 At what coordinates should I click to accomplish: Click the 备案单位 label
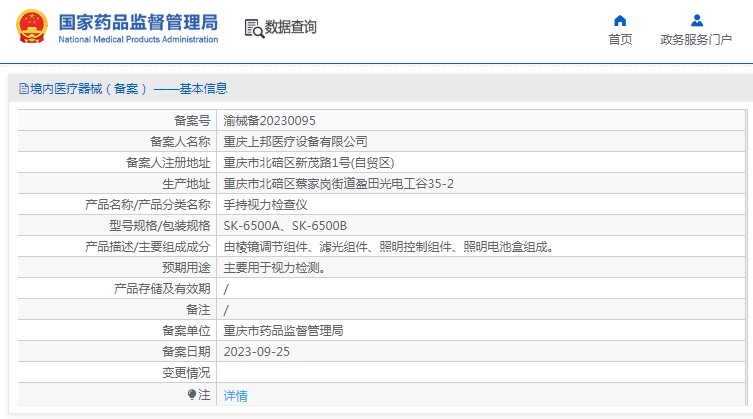click(x=186, y=331)
